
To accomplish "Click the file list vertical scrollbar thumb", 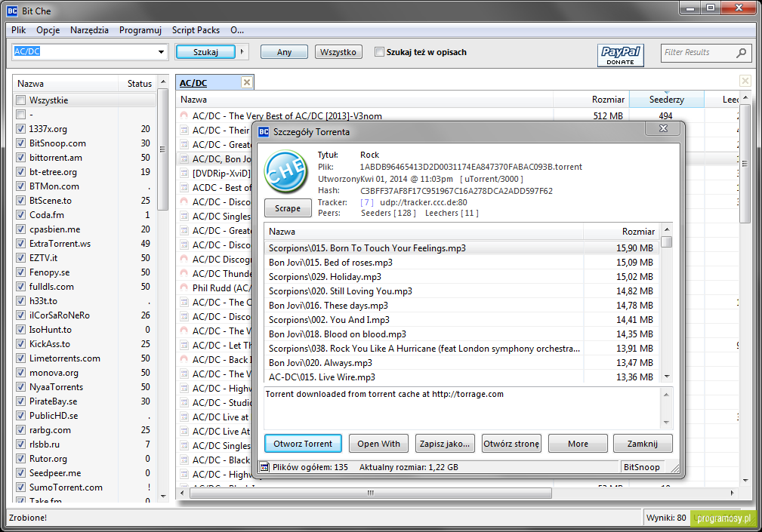I will click(667, 241).
